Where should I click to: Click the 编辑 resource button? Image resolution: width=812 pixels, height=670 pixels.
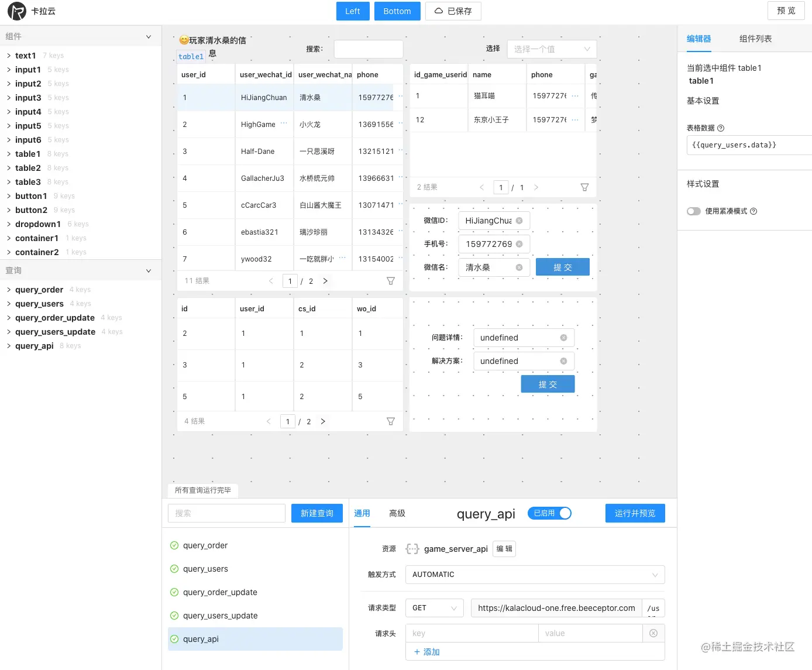tap(504, 549)
